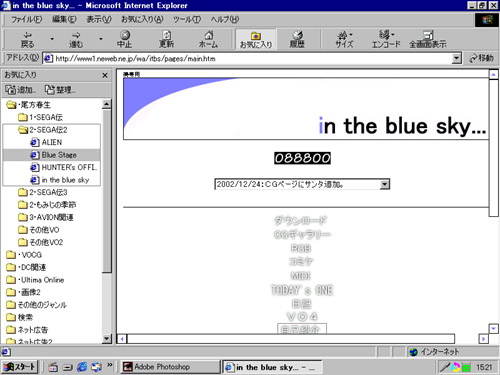The image size is (500, 375).
Task: Expand the ・VOCG folder
Action: pyautogui.click(x=24, y=255)
